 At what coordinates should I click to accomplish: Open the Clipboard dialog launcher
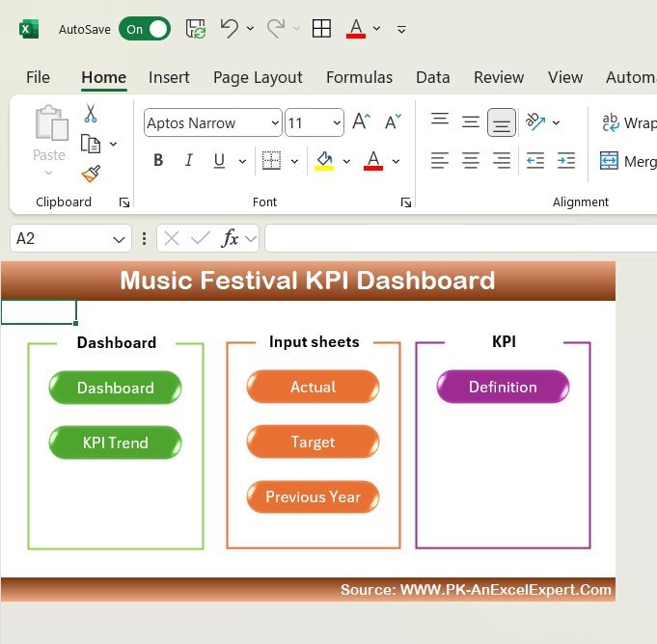tap(124, 202)
